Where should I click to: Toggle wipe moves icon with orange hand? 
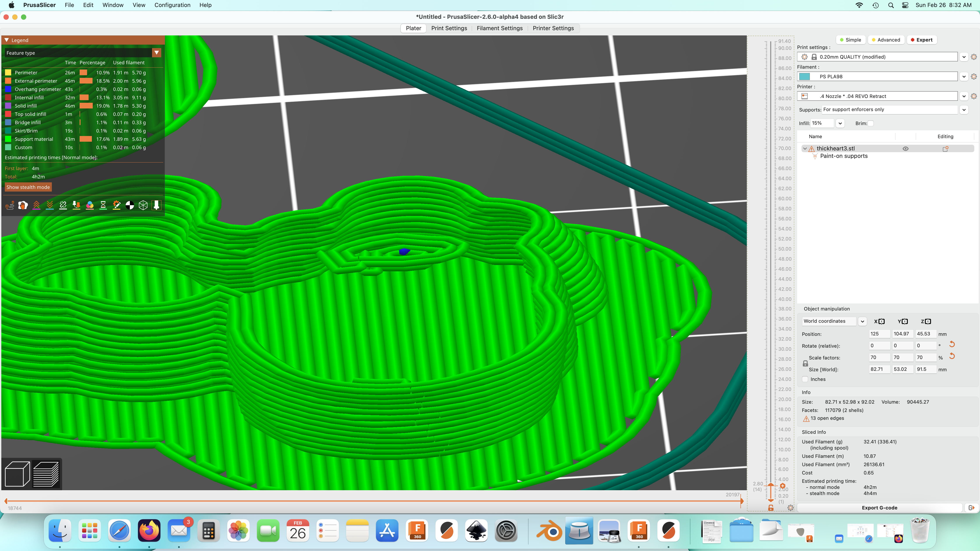coord(23,205)
